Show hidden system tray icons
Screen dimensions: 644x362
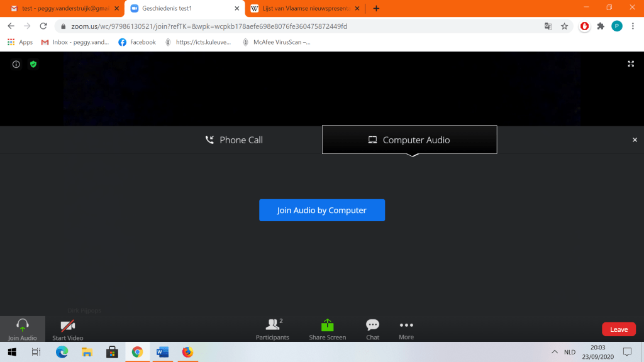click(x=555, y=352)
